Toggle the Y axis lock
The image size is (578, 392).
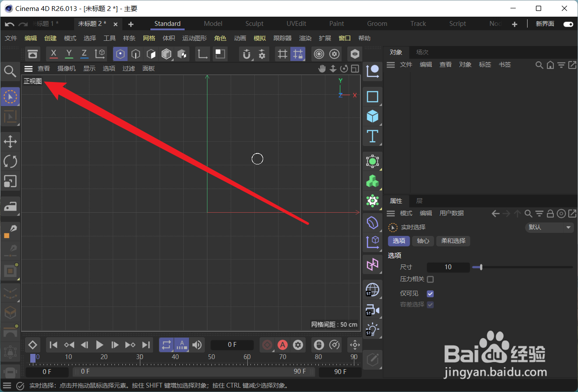coord(68,53)
